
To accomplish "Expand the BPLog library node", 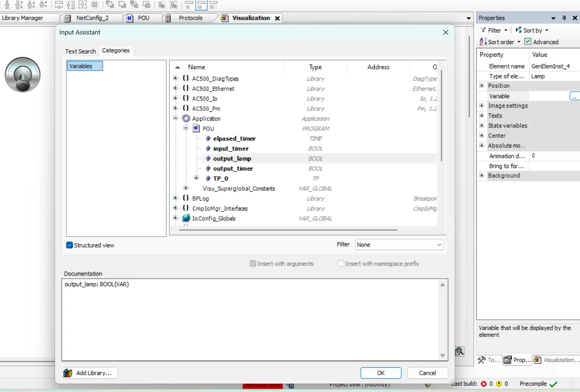I will click(175, 198).
